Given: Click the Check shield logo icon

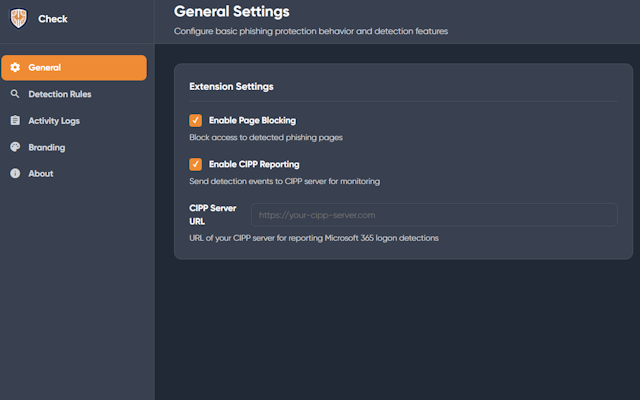Looking at the screenshot, I should coord(18,18).
